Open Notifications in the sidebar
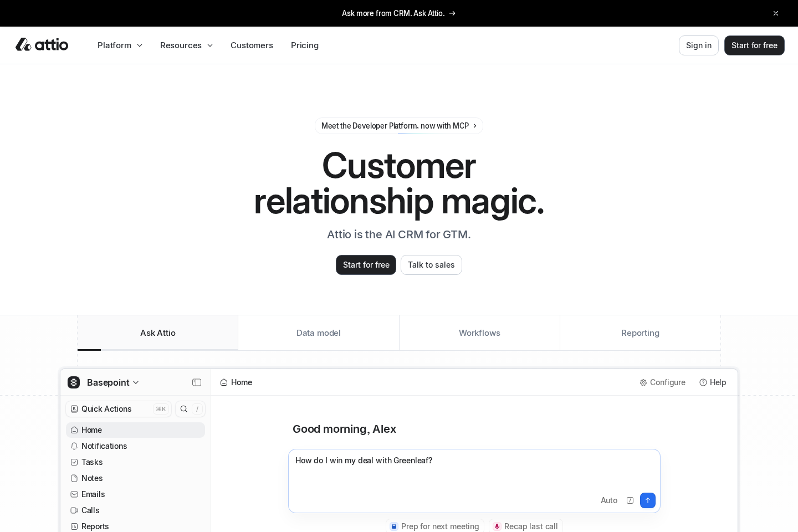The width and height of the screenshot is (798, 532). pos(135,446)
